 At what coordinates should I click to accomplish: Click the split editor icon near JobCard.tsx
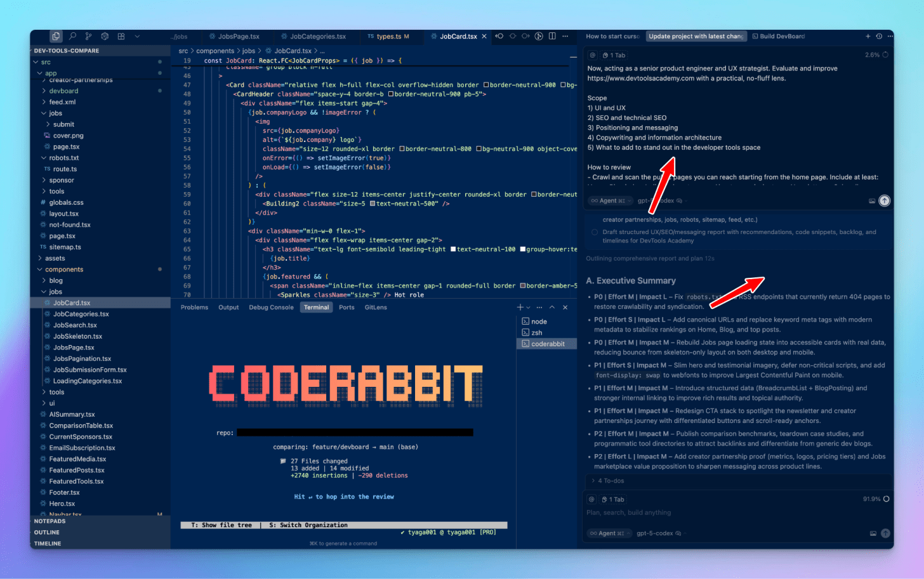pyautogui.click(x=551, y=36)
